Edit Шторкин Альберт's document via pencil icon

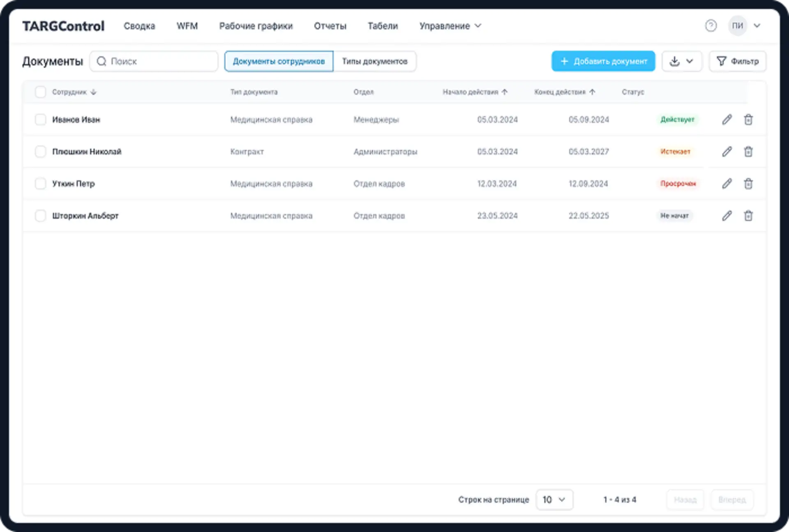tap(727, 216)
